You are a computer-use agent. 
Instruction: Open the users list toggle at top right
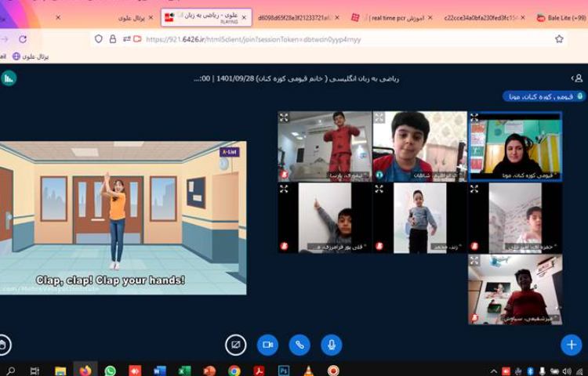pyautogui.click(x=577, y=78)
